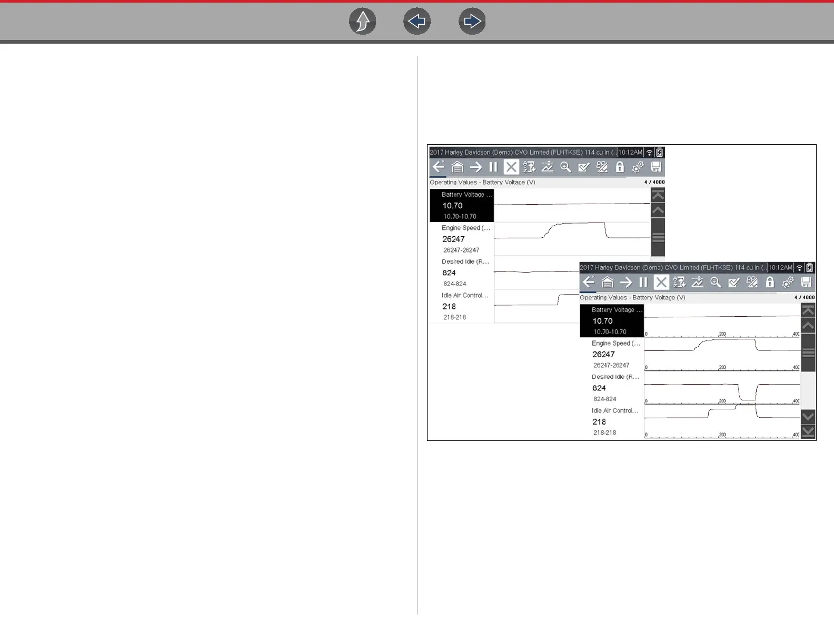Click vehicle title bar in upper screenshot
Image resolution: width=834 pixels, height=644 pixels.
[x=523, y=153]
